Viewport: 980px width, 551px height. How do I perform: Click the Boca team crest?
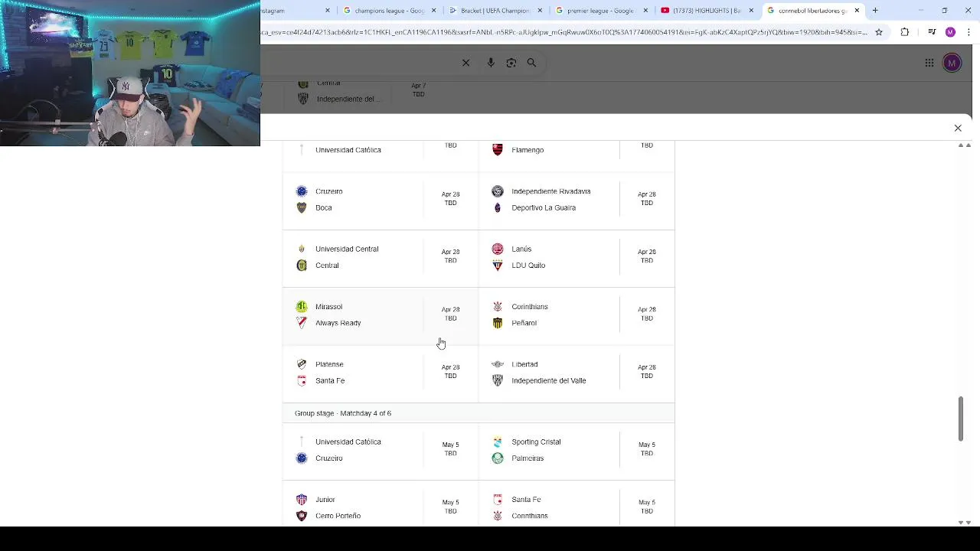(302, 207)
